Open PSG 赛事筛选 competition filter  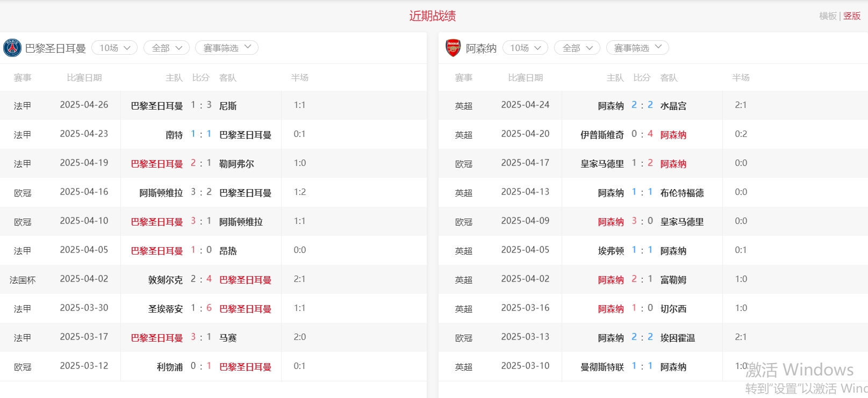click(226, 48)
